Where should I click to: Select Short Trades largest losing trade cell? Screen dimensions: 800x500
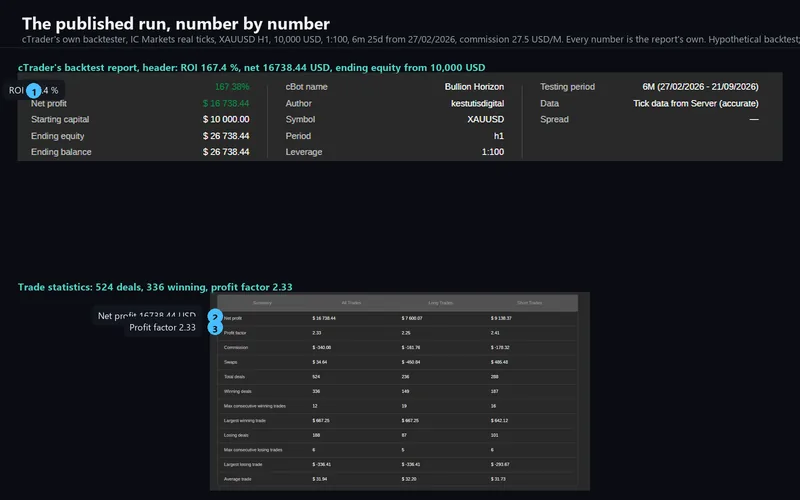click(x=500, y=465)
